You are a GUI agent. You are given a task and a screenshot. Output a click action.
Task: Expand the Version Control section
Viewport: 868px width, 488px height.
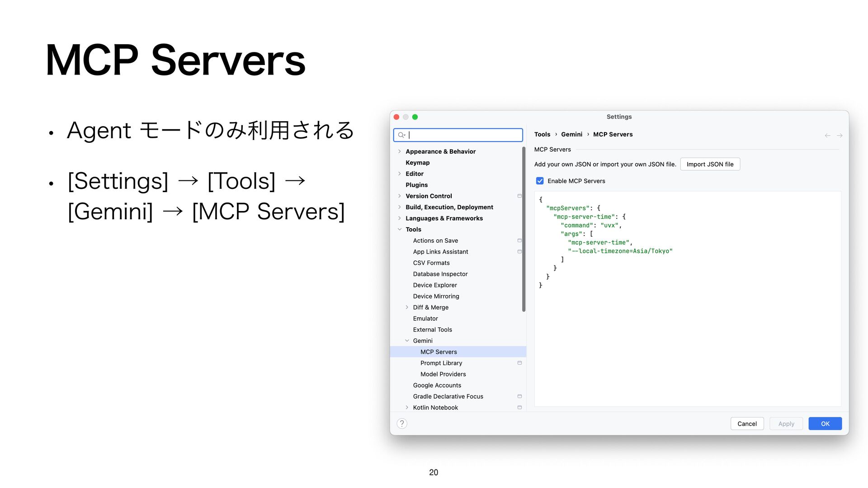400,196
